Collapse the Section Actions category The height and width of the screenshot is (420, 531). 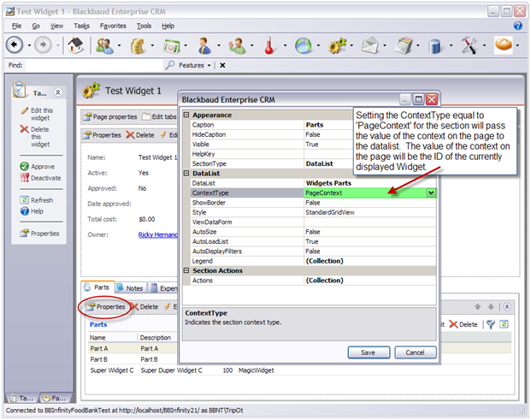point(186,270)
